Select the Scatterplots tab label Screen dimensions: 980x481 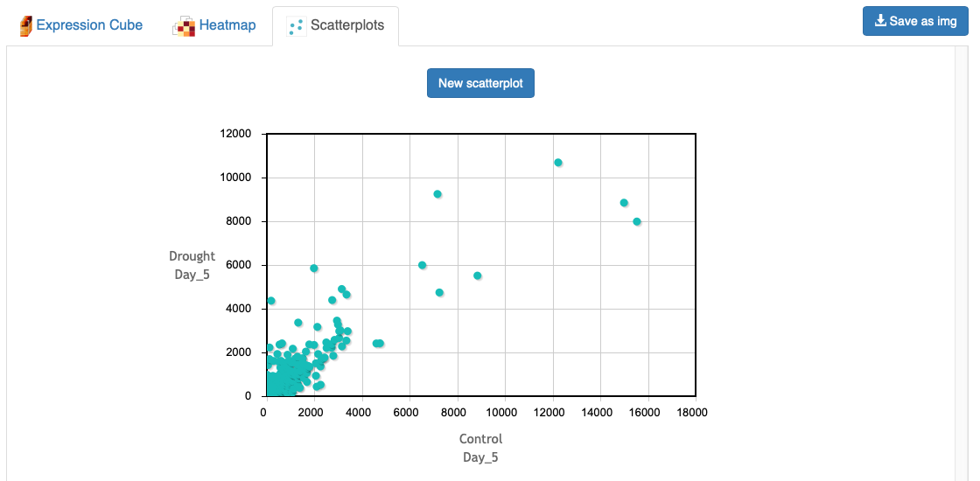click(x=346, y=25)
